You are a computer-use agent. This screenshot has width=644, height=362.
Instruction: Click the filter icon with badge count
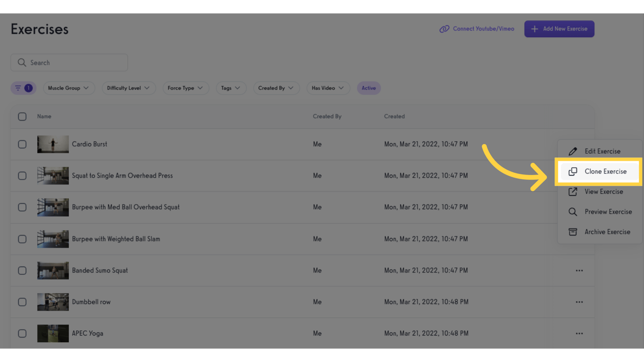(23, 88)
